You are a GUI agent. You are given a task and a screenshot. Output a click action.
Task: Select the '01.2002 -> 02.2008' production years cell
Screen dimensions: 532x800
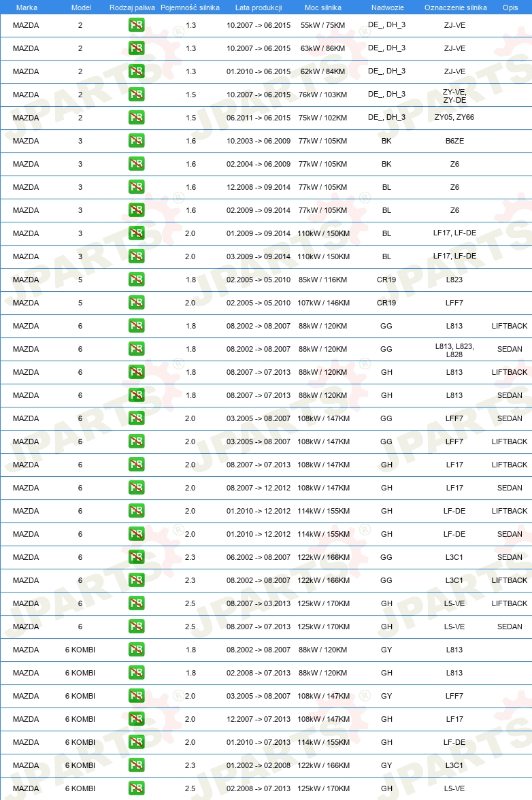point(259,765)
